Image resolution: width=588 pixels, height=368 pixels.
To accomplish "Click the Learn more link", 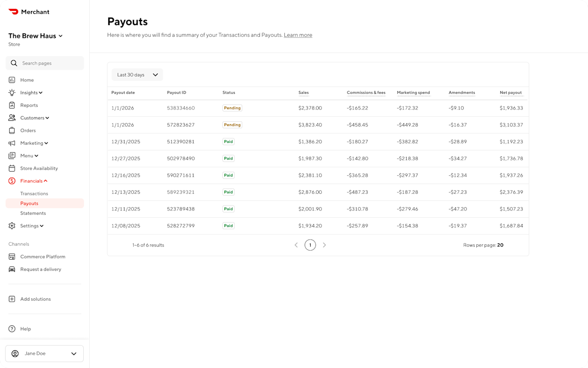I will [x=298, y=35].
